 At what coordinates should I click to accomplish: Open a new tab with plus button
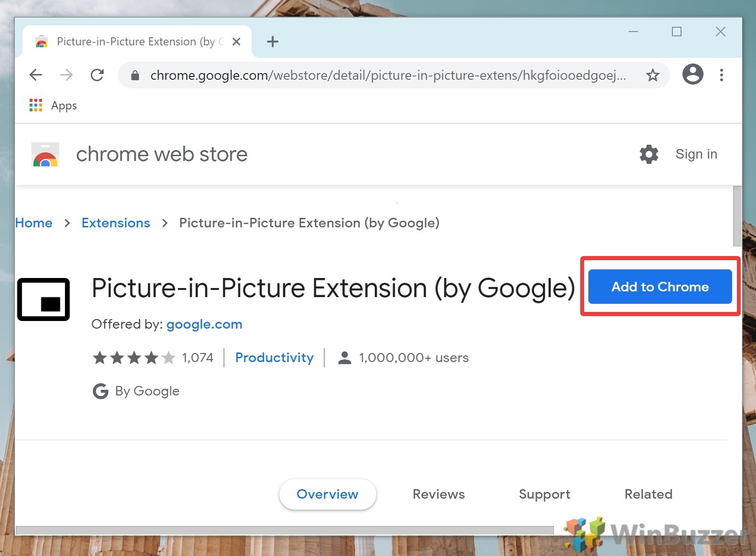click(273, 42)
